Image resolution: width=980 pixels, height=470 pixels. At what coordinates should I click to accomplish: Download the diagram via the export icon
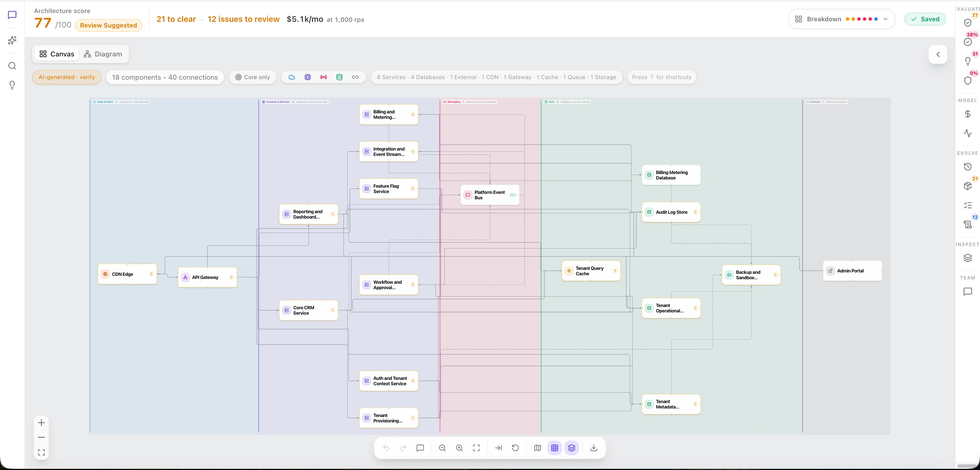pyautogui.click(x=594, y=448)
